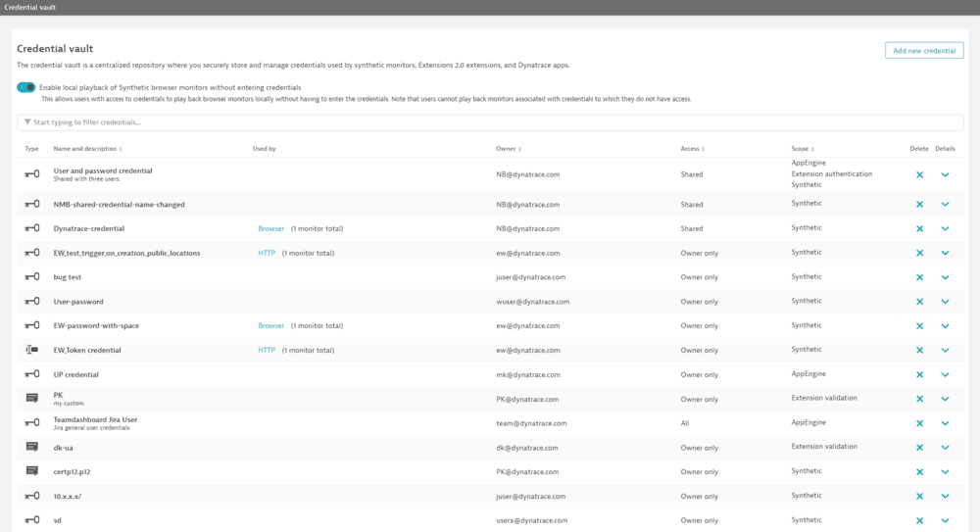Sort by Name and description column
The image size is (980, 532).
[x=87, y=149]
